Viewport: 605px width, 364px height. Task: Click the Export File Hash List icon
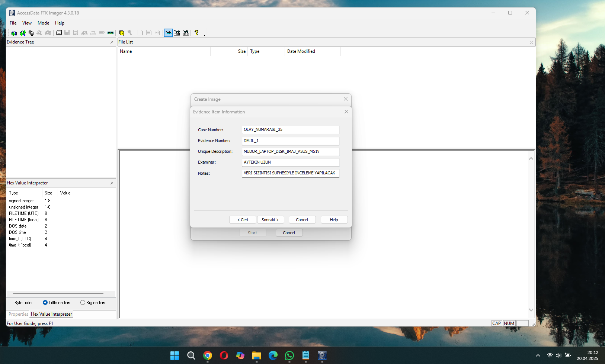(149, 33)
